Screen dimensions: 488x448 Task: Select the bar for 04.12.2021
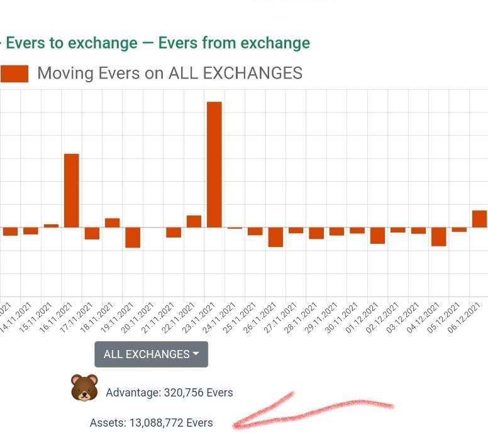[x=438, y=236]
